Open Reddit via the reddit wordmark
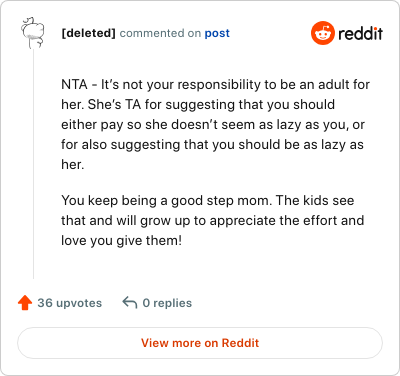Screen dimensions: 400x376 coord(360,33)
